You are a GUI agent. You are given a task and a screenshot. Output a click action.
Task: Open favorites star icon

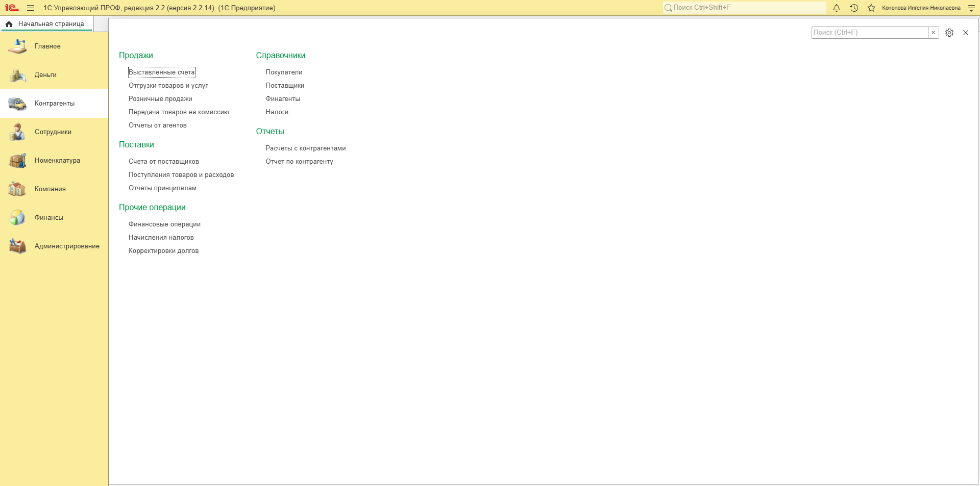[871, 8]
